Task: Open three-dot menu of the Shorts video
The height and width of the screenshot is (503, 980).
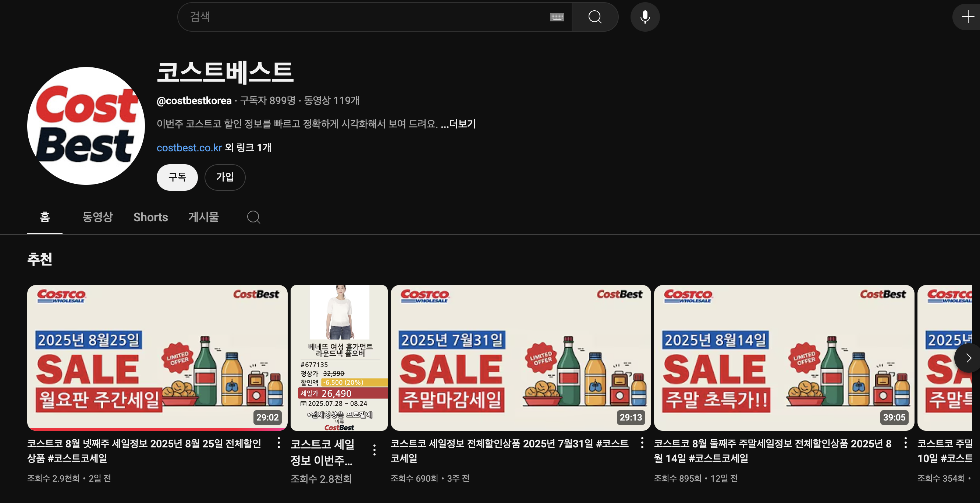Action: pos(375,450)
